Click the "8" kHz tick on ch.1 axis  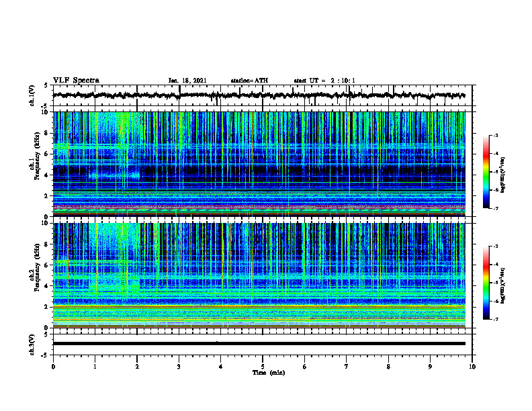click(48, 133)
